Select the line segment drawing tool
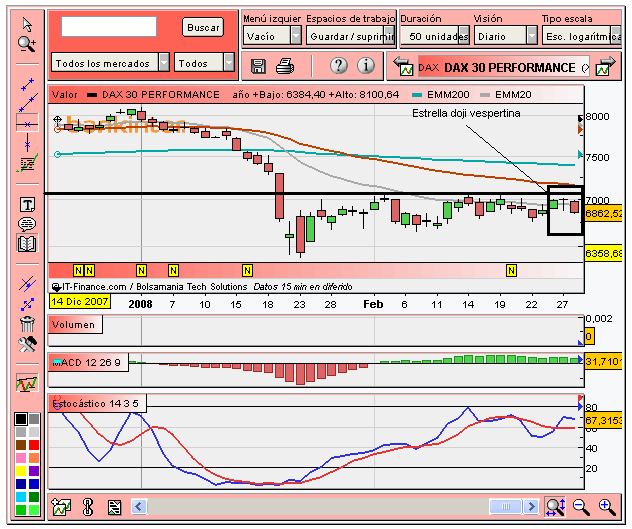The width and height of the screenshot is (632, 529). [x=27, y=84]
